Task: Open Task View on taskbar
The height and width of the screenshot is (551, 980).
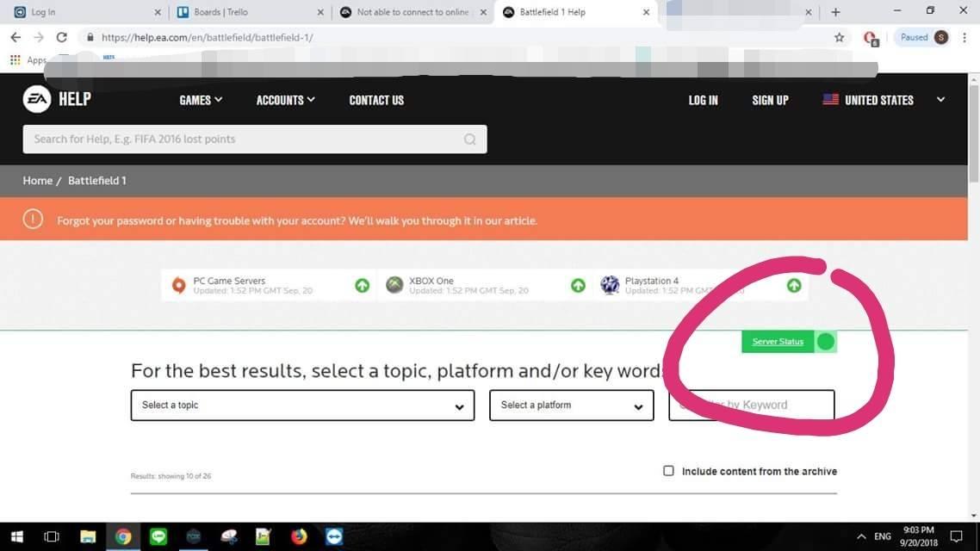Action: point(52,536)
